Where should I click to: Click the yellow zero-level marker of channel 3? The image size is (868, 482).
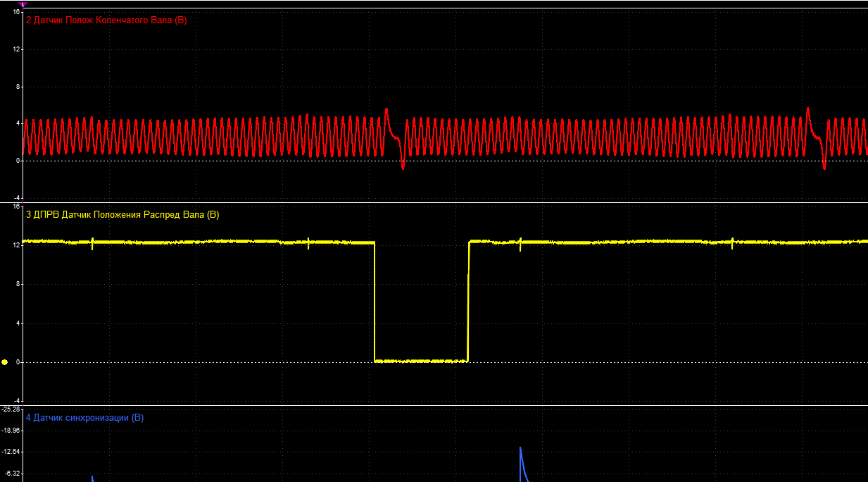coord(5,362)
